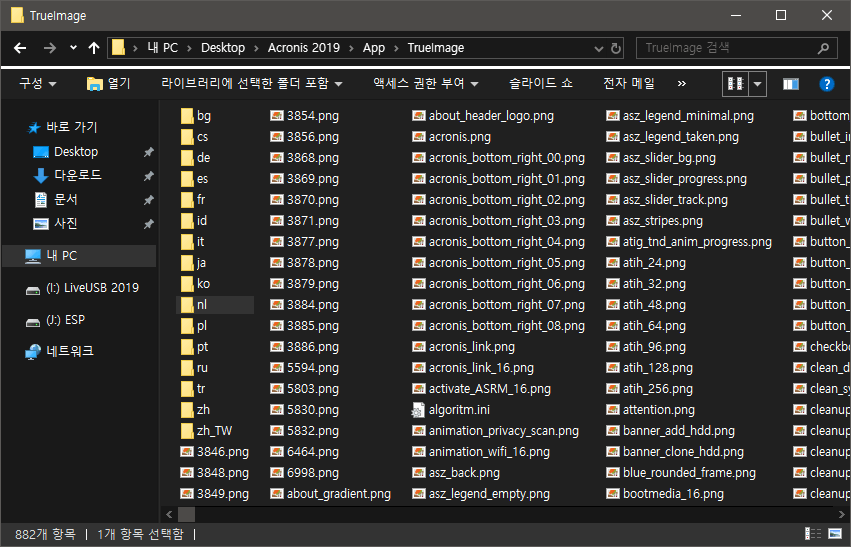Select the acronis.png file icon
This screenshot has width=851, height=547.
[x=418, y=137]
